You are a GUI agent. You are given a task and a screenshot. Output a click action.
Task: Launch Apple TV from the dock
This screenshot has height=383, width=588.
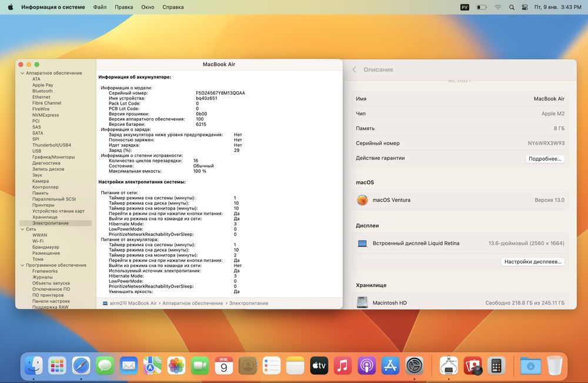click(319, 365)
